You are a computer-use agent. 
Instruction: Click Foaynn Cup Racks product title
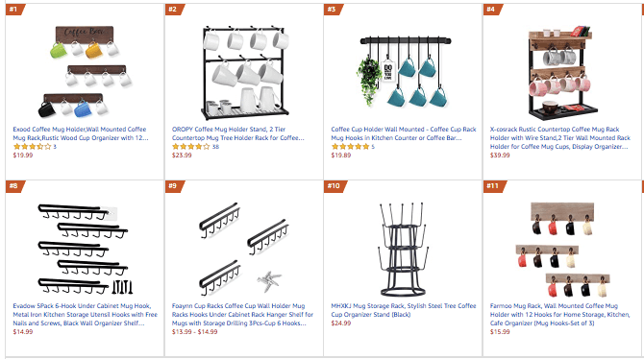(x=242, y=315)
